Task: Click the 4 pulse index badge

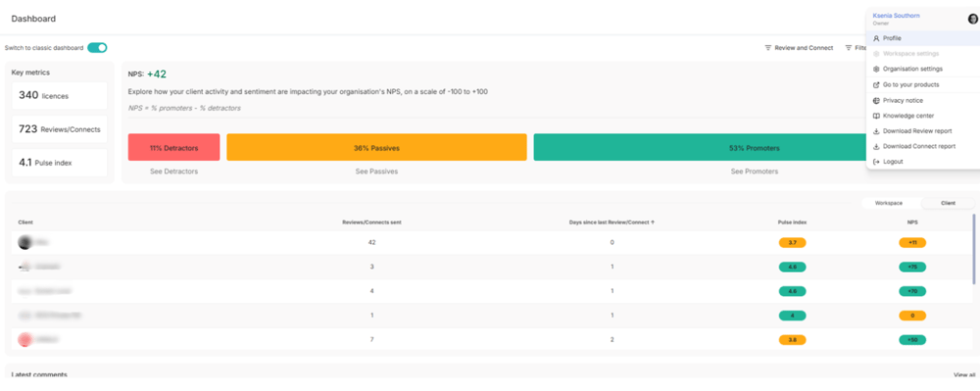Action: (x=792, y=316)
